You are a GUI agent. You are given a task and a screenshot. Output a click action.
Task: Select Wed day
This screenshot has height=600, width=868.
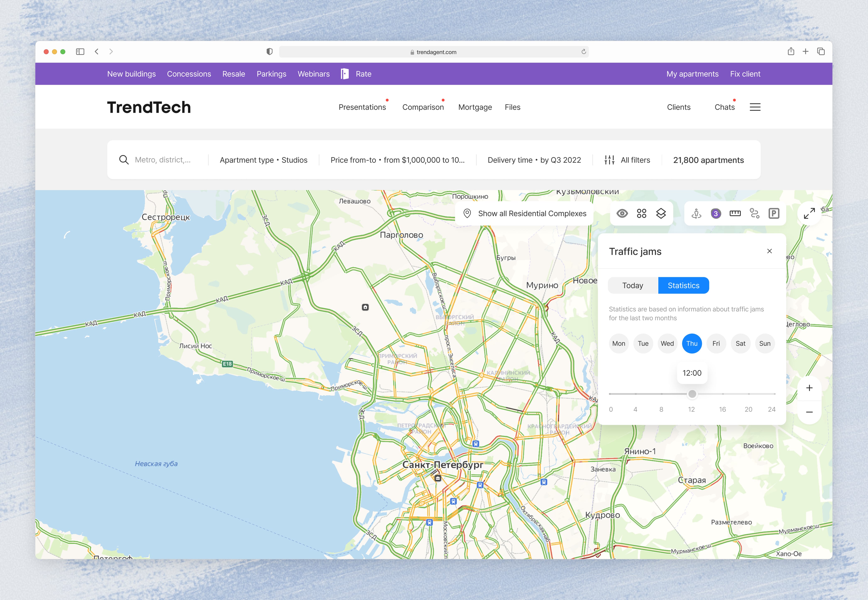coord(667,343)
